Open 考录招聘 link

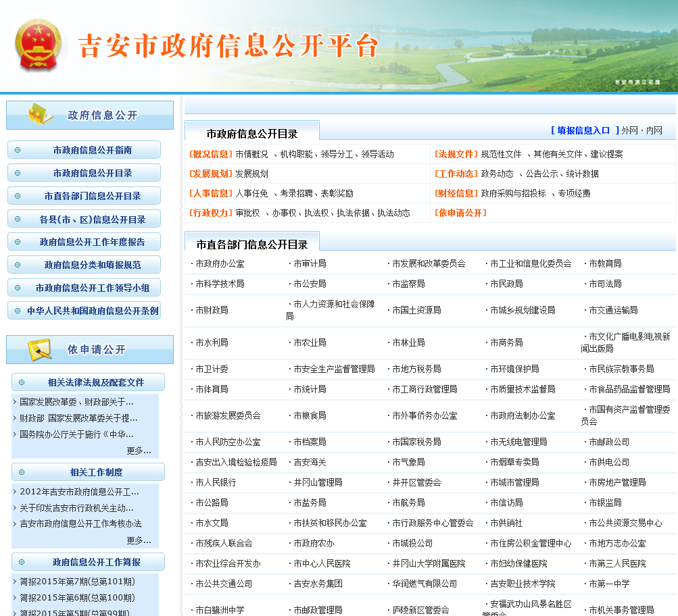pos(296,193)
